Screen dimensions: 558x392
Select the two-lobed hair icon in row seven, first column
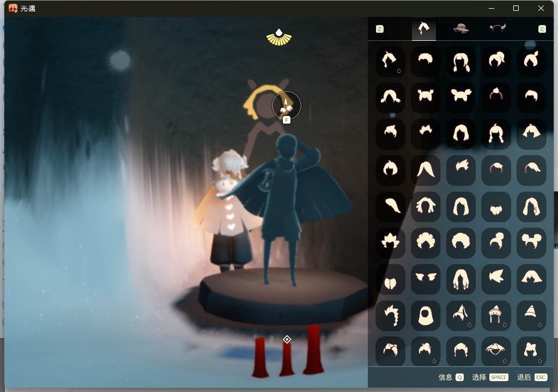[x=390, y=279]
